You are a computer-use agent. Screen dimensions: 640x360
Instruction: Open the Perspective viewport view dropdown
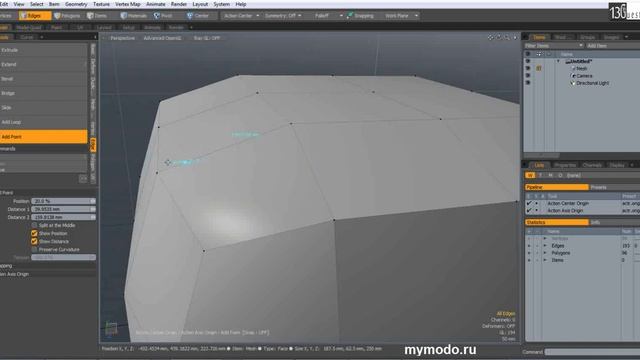pyautogui.click(x=122, y=38)
